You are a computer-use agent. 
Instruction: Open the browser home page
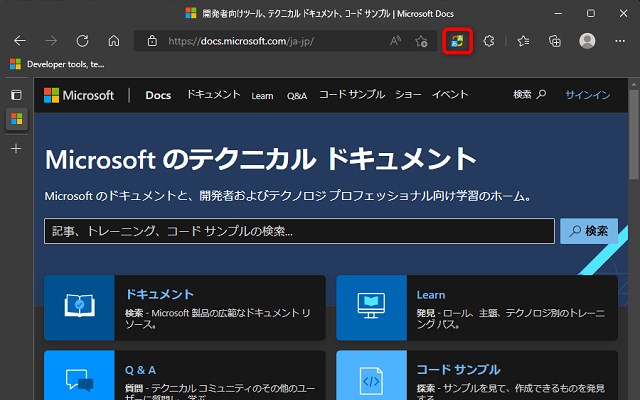114,41
